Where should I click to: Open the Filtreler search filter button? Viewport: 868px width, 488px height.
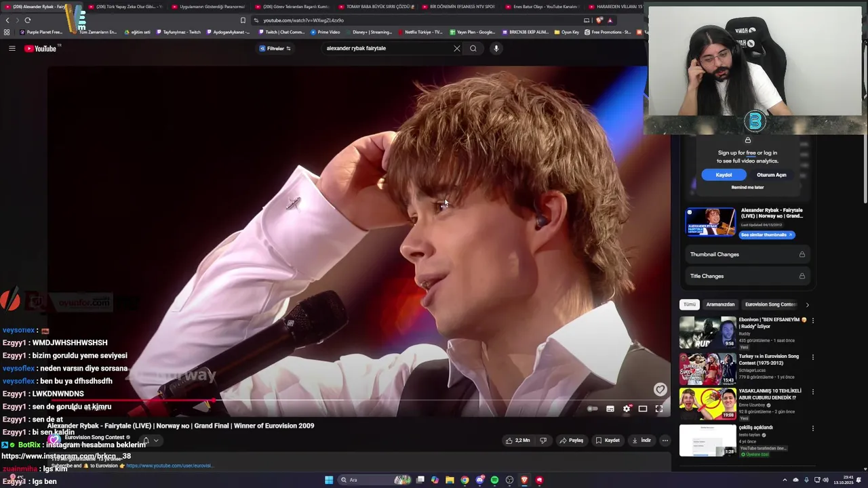click(x=275, y=48)
